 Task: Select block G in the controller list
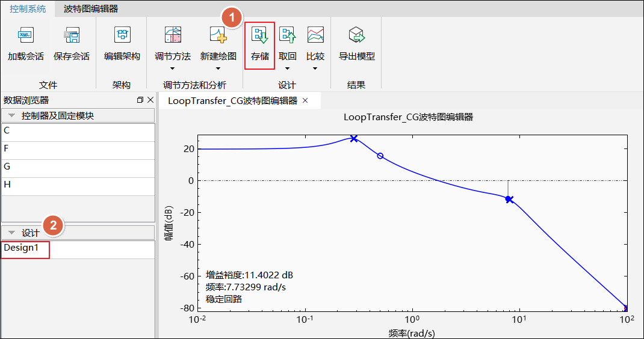(x=7, y=166)
